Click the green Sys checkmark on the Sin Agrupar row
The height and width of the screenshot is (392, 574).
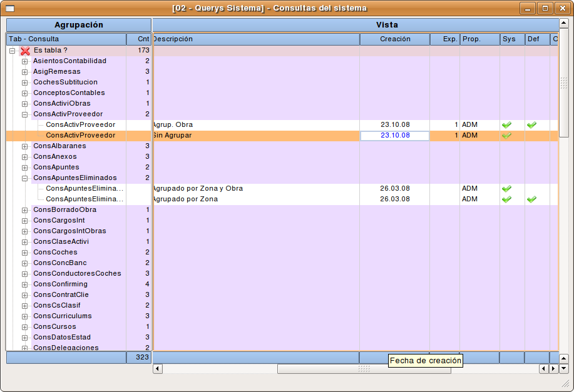pyautogui.click(x=506, y=135)
